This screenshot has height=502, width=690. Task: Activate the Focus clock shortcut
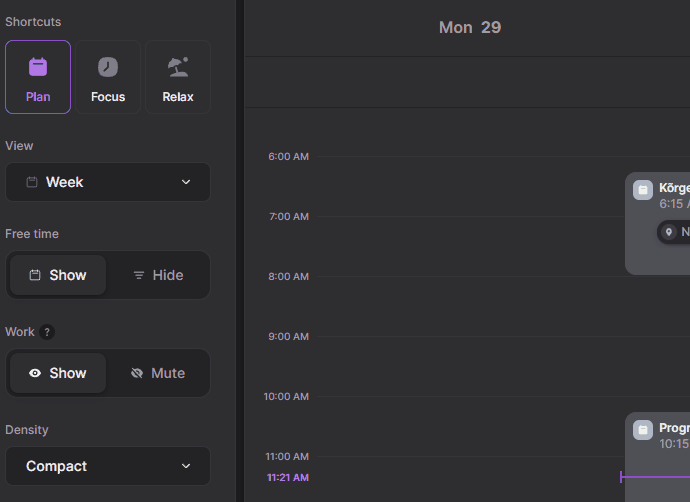[x=108, y=68]
